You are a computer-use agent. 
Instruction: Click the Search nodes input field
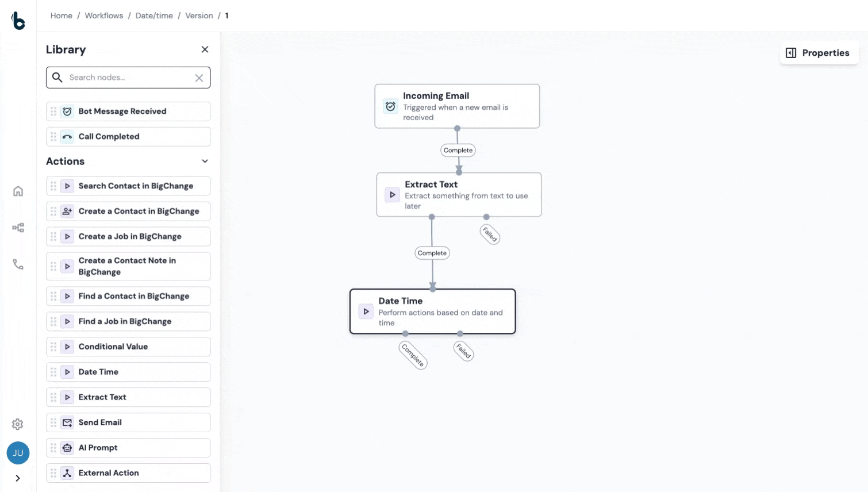coord(129,78)
